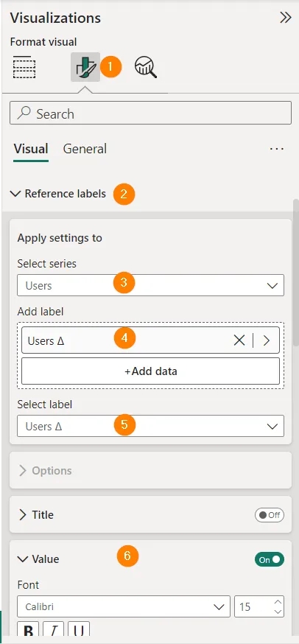Select the Format visual paintbrush icon
The width and height of the screenshot is (299, 644).
click(85, 67)
